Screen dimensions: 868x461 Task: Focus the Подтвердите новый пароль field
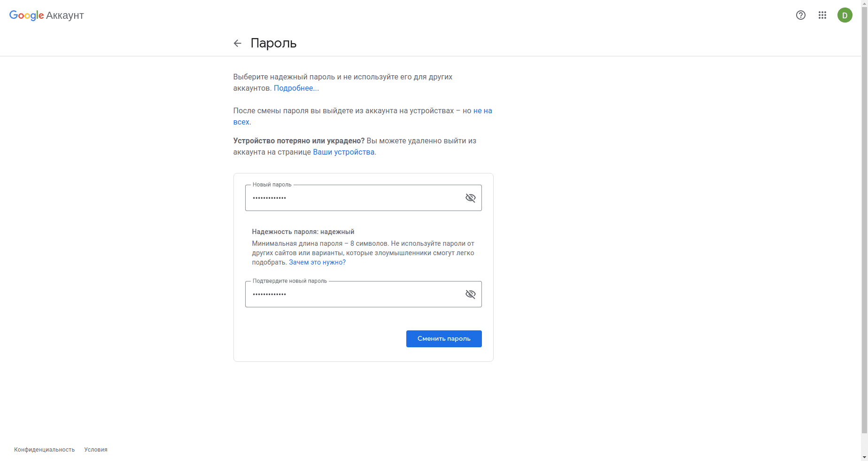coord(352,294)
